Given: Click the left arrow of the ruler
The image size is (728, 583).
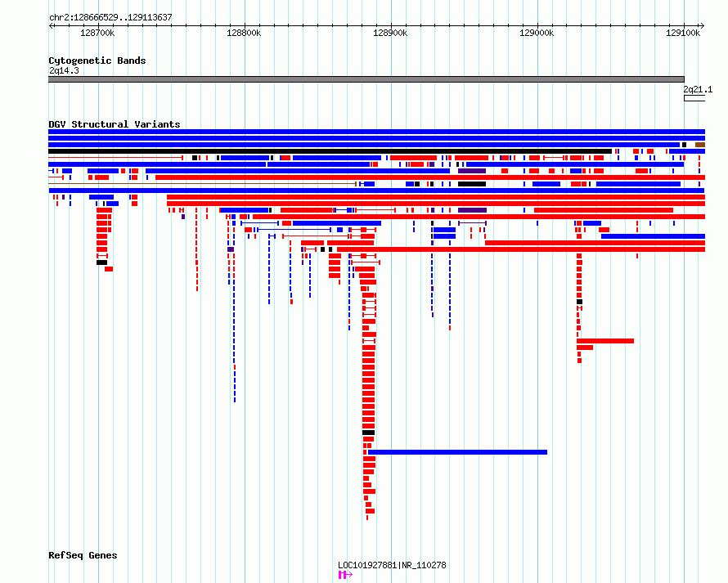Looking at the screenshot, I should pos(51,26).
